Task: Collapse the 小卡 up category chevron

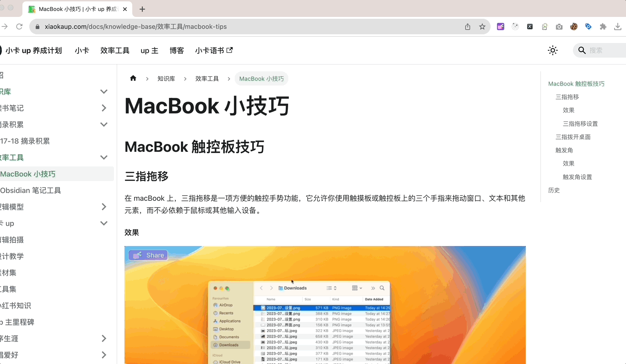Action: coord(104,223)
